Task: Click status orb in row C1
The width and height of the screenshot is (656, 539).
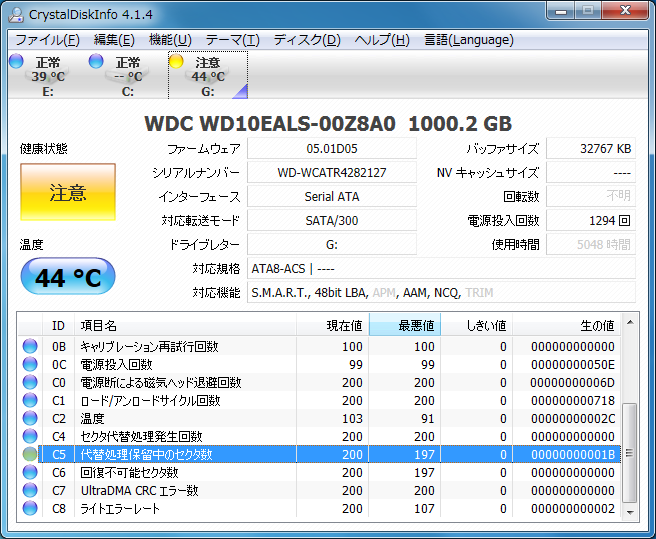Action: click(30, 400)
